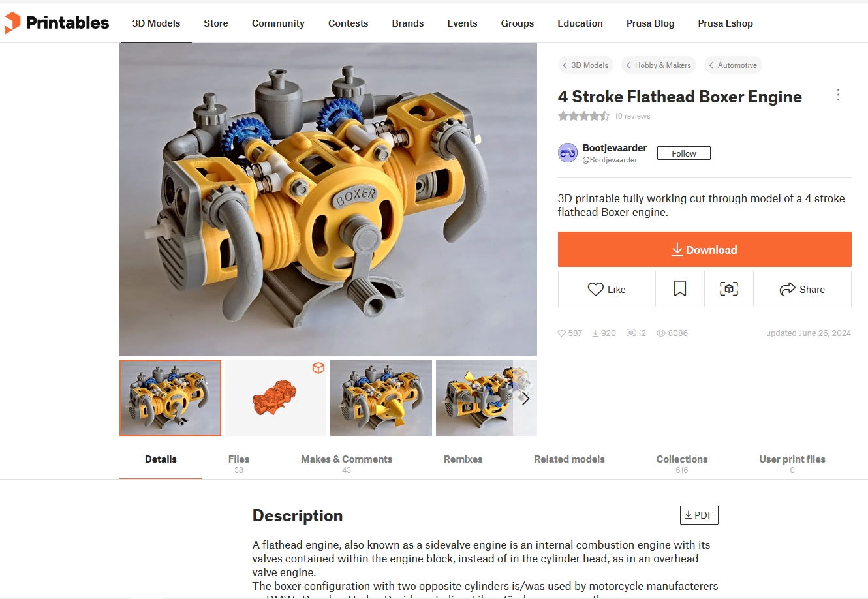The height and width of the screenshot is (599, 868).
Task: Open the 3D viewer cube thumbnail
Action: (275, 398)
